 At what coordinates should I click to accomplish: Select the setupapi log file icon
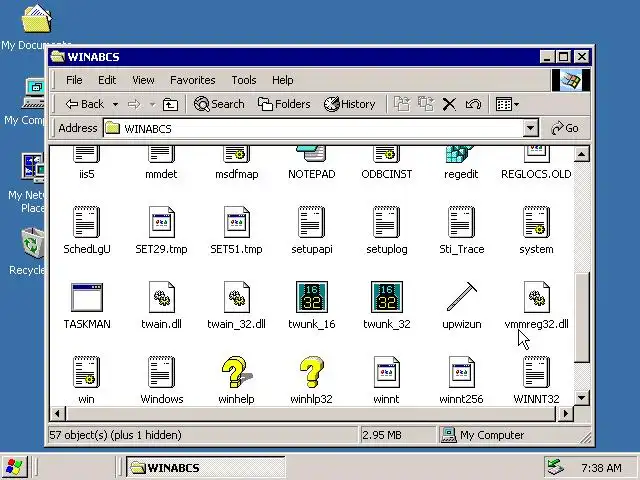311,222
